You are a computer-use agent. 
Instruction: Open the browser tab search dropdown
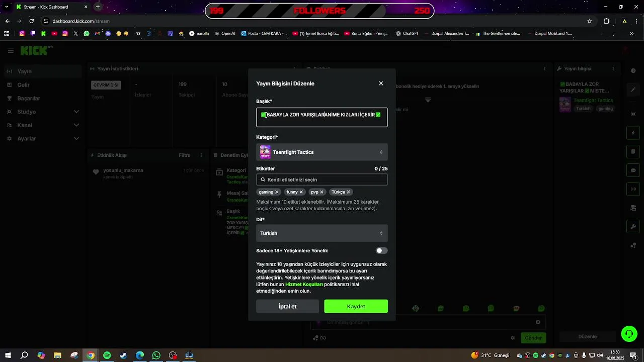(x=6, y=7)
